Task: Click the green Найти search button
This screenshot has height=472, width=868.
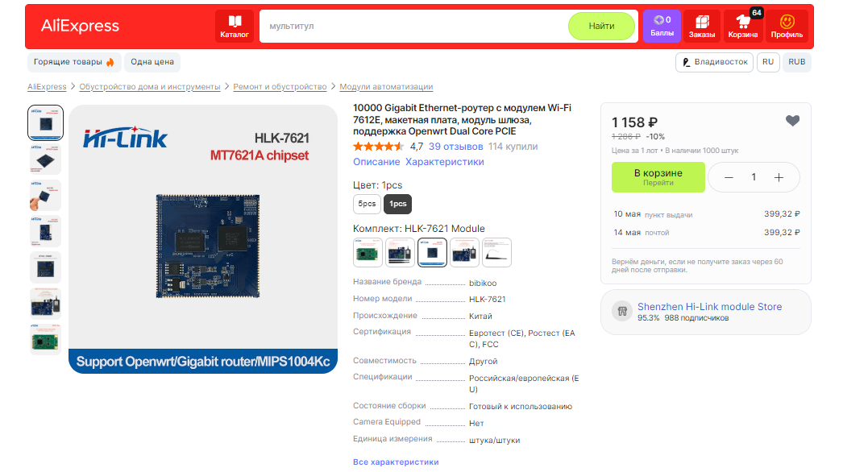Action: click(601, 26)
